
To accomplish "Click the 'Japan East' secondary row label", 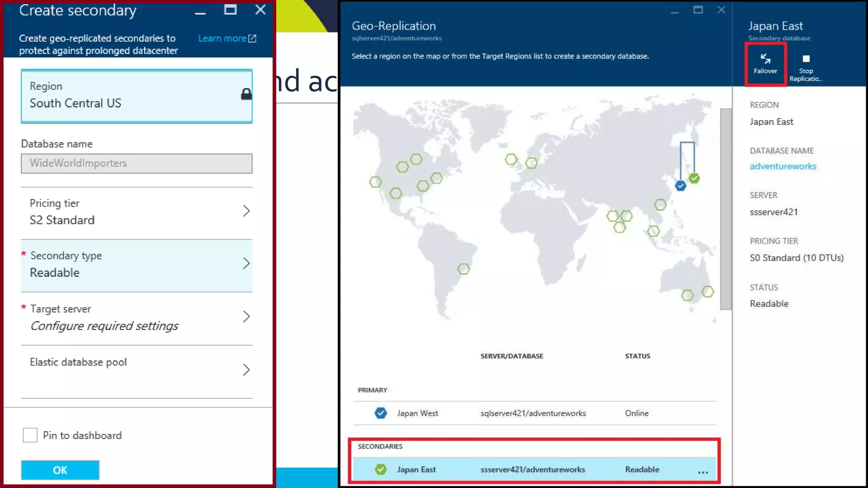I will coord(416,469).
